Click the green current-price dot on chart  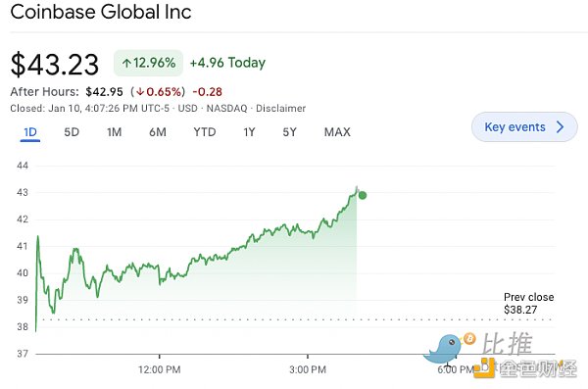(363, 195)
